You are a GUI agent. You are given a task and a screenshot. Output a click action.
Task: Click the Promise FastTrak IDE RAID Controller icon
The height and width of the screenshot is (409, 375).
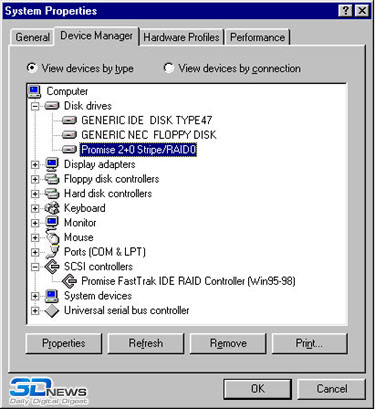[69, 281]
